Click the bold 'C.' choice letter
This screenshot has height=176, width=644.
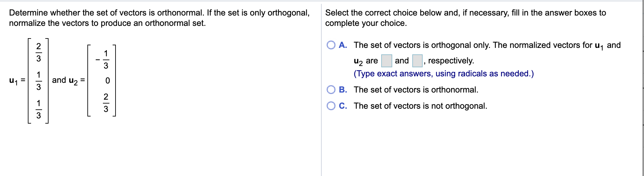coord(343,106)
